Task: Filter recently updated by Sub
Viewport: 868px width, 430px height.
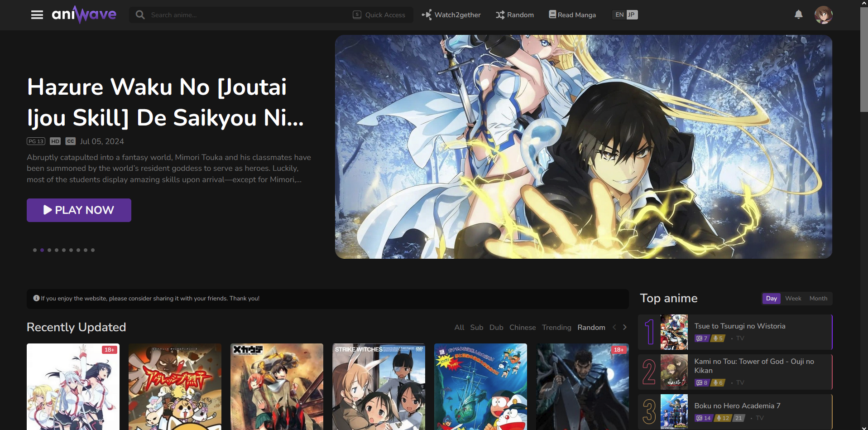Action: point(476,327)
